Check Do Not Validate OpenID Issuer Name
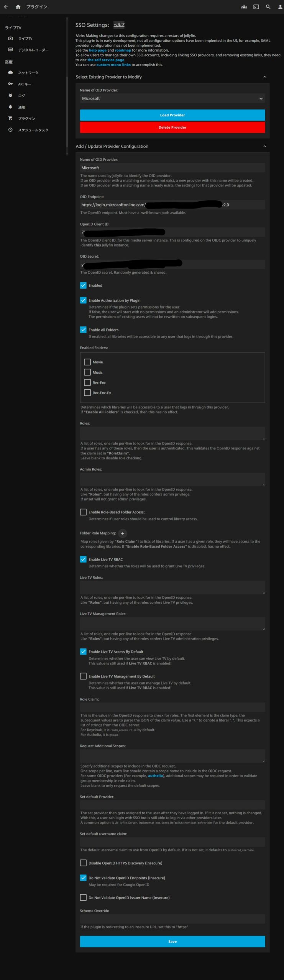Viewport: 284px width, 980px height. (83, 897)
